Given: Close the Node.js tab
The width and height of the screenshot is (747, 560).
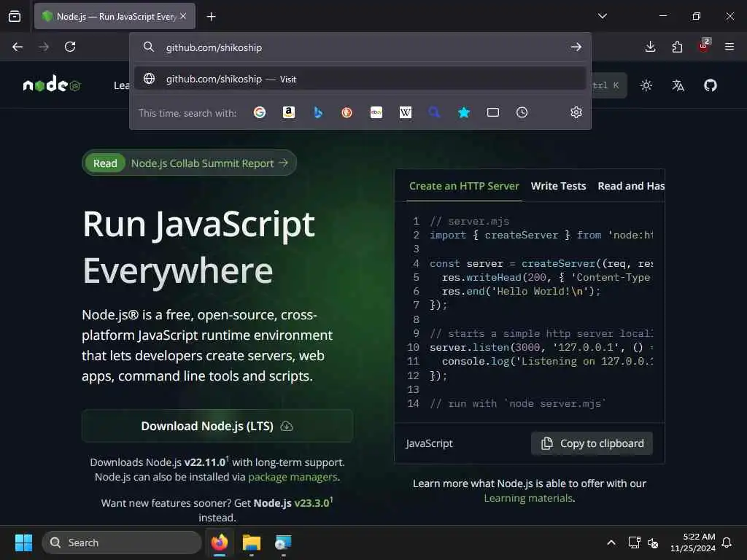Looking at the screenshot, I should tap(183, 16).
